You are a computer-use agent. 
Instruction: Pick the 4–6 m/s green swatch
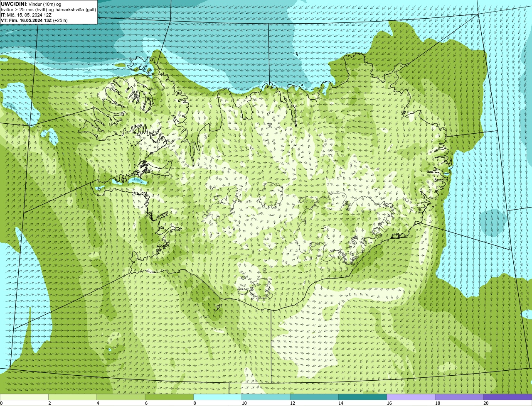tap(121, 397)
